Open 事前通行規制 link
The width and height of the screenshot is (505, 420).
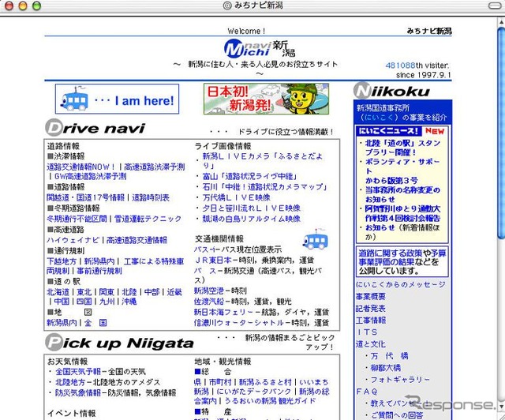(x=99, y=271)
